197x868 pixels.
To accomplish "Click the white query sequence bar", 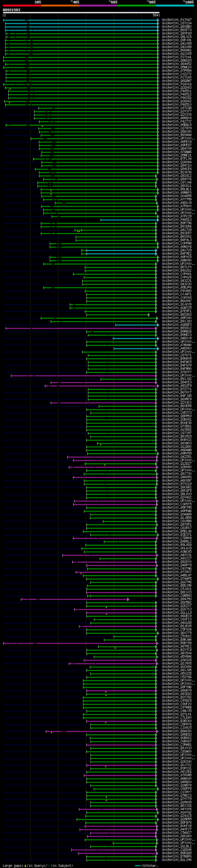I will 81,12.
